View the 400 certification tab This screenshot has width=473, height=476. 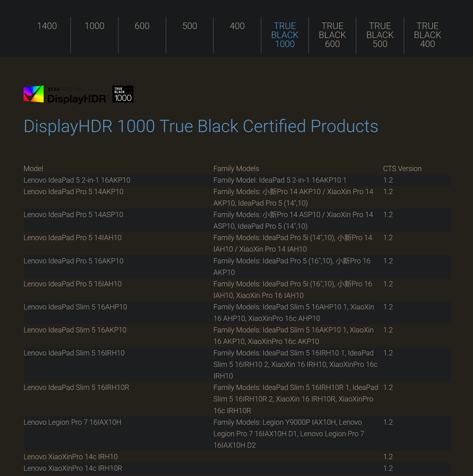coord(237,26)
